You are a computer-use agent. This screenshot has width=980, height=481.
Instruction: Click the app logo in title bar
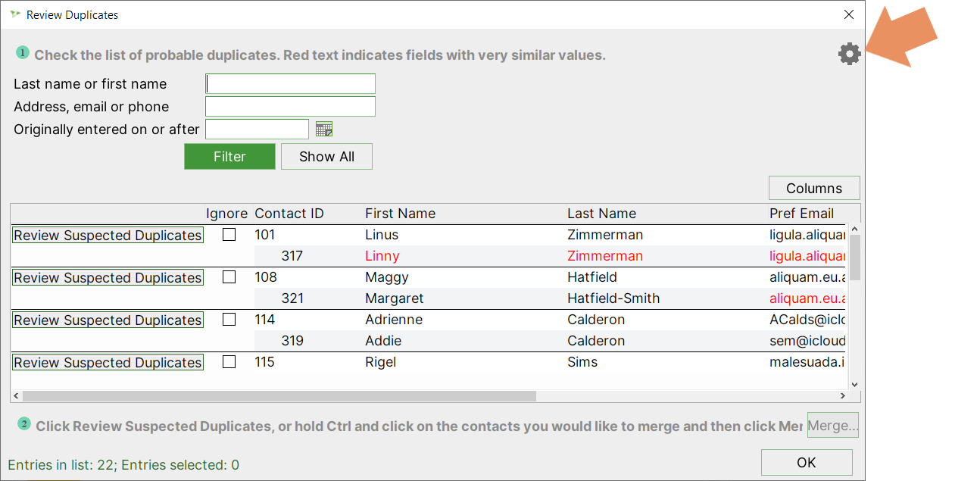pos(15,14)
